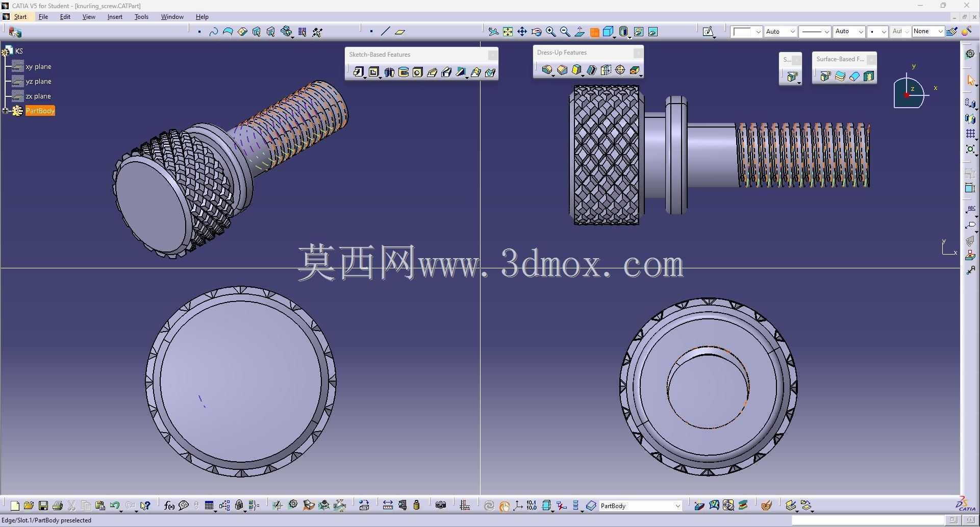Click the Print icon
This screenshot has height=527, width=980.
coord(58,506)
